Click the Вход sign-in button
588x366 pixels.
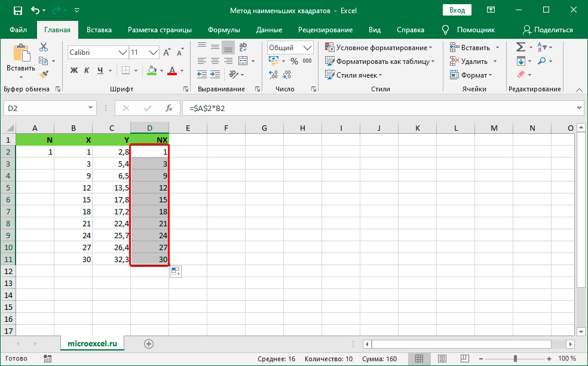tap(457, 10)
